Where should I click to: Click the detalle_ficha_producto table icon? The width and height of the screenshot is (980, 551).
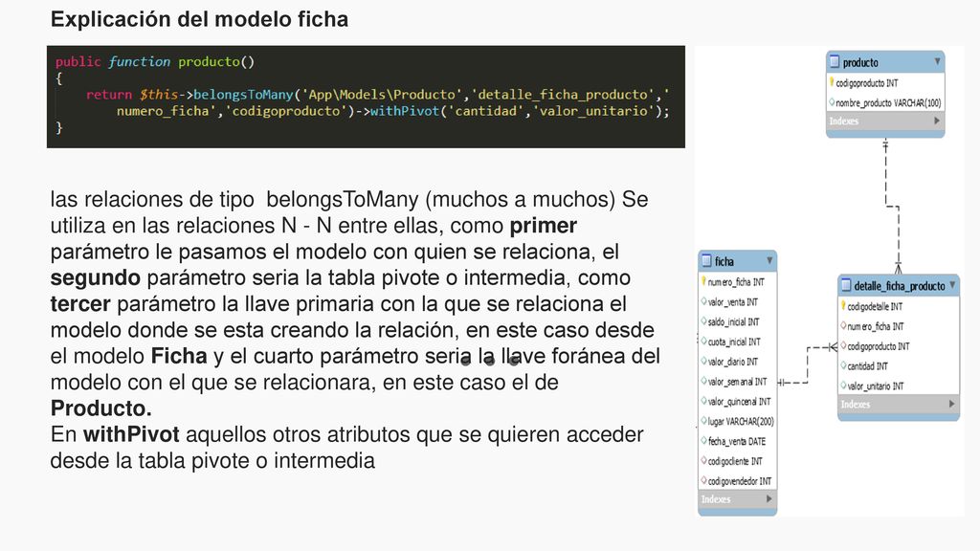coord(846,285)
